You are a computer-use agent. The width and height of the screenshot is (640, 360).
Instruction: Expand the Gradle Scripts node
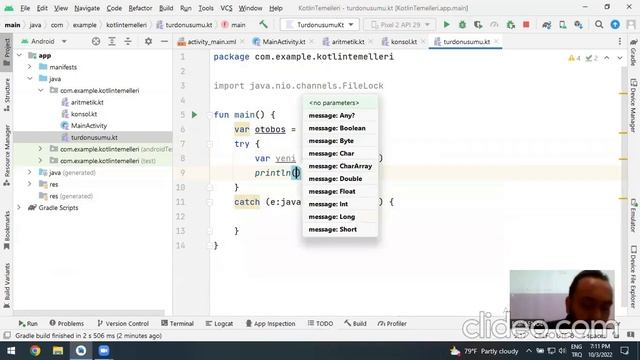point(19,208)
